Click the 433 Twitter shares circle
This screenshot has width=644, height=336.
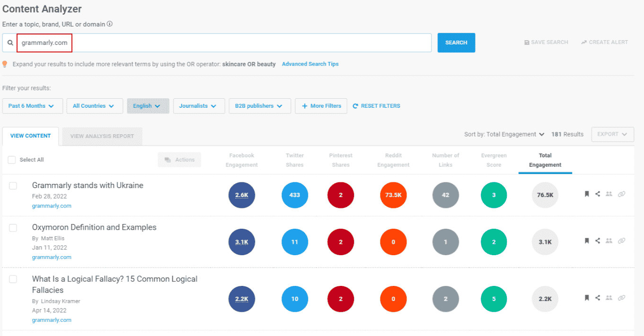pos(295,195)
